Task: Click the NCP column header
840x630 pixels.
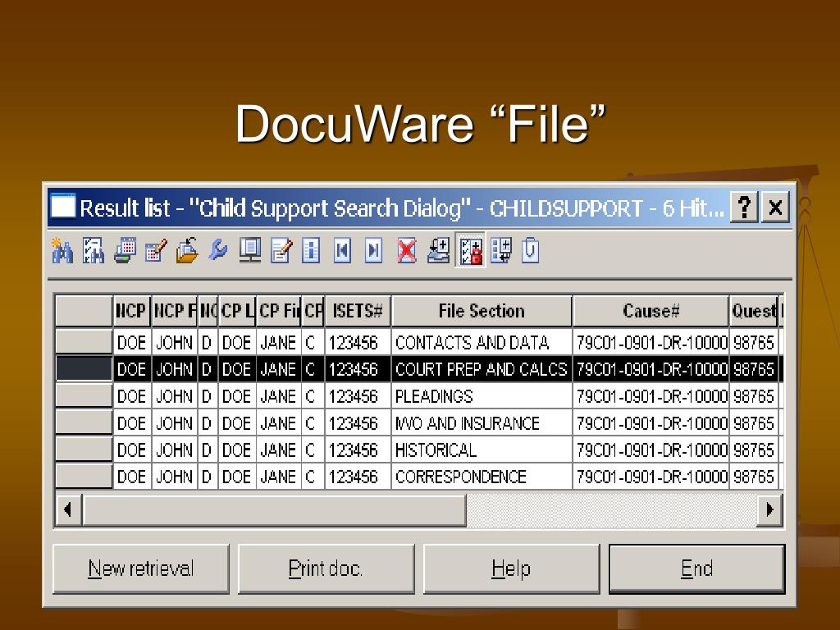Action: [x=132, y=311]
